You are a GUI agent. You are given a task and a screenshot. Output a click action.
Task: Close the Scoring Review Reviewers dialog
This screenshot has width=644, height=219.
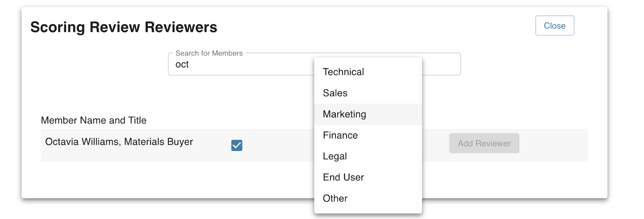tap(555, 25)
